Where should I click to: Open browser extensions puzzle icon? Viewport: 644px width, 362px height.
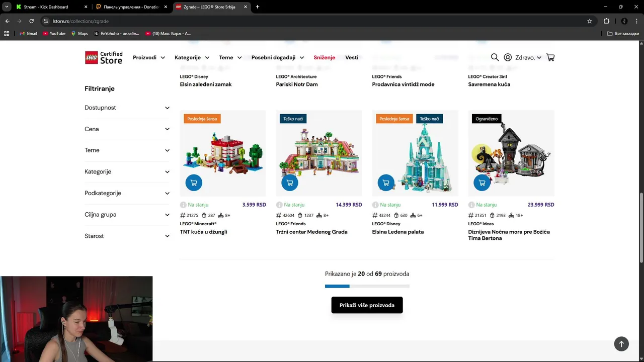click(x=606, y=21)
